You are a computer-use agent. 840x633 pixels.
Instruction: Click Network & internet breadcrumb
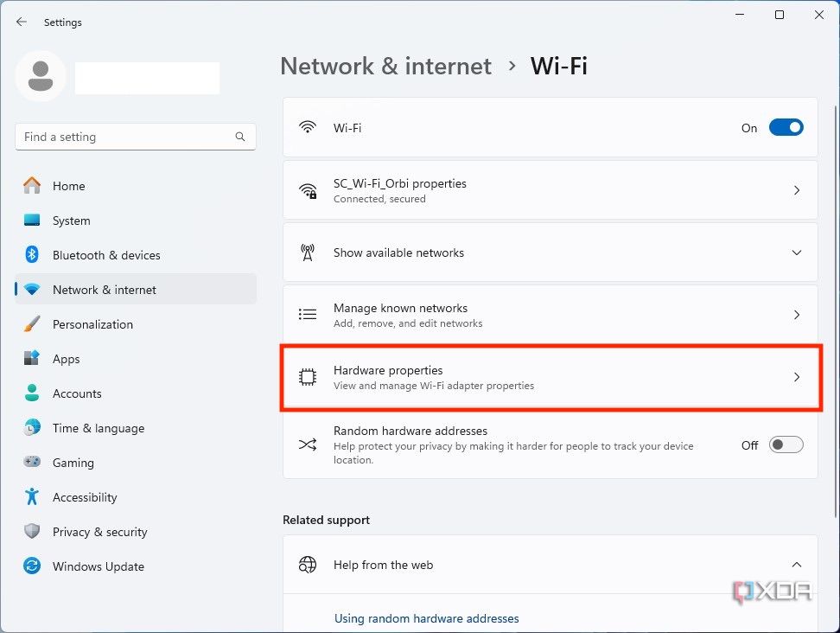pos(385,66)
